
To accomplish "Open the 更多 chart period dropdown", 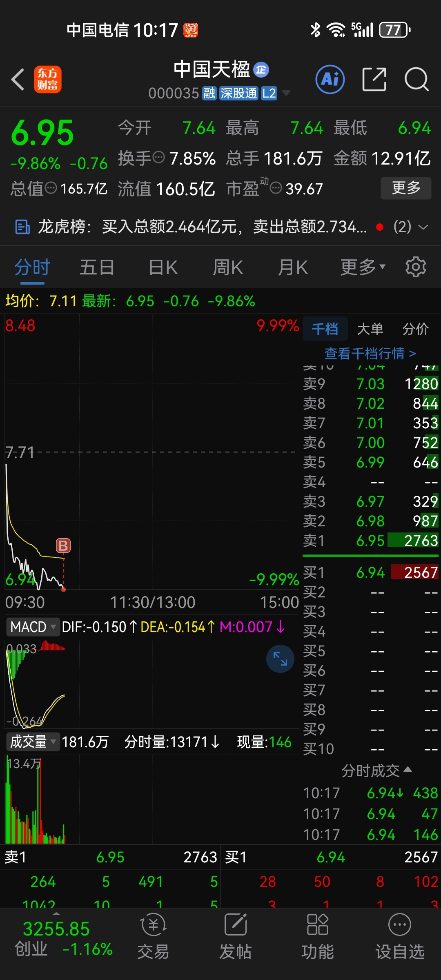I will coord(363,267).
